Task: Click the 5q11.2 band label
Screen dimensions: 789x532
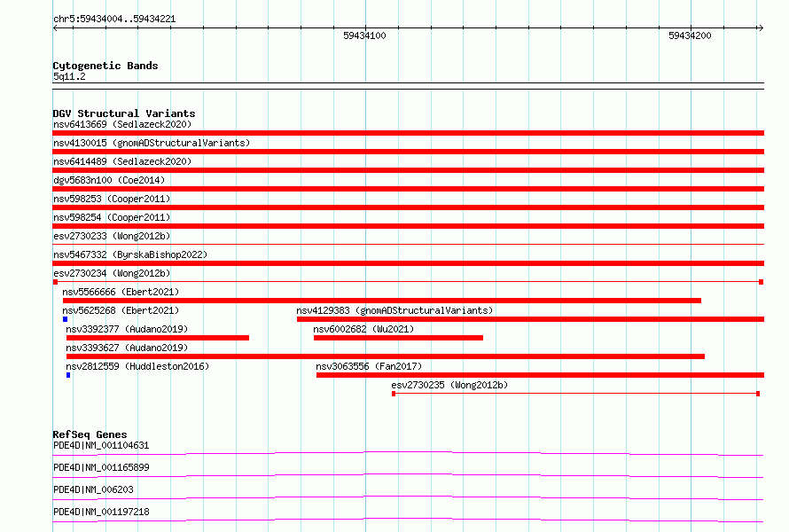Action: [69, 76]
